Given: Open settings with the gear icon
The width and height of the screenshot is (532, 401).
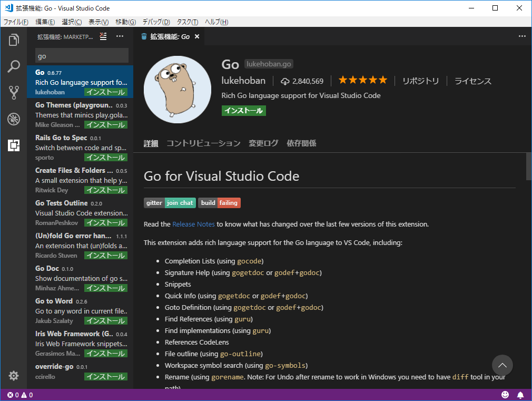Looking at the screenshot, I should 14,375.
